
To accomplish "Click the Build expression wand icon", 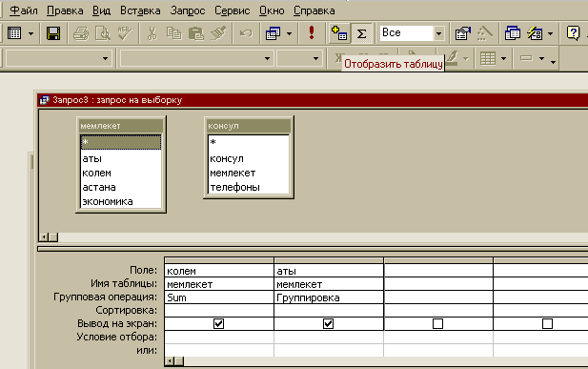I will (x=484, y=33).
